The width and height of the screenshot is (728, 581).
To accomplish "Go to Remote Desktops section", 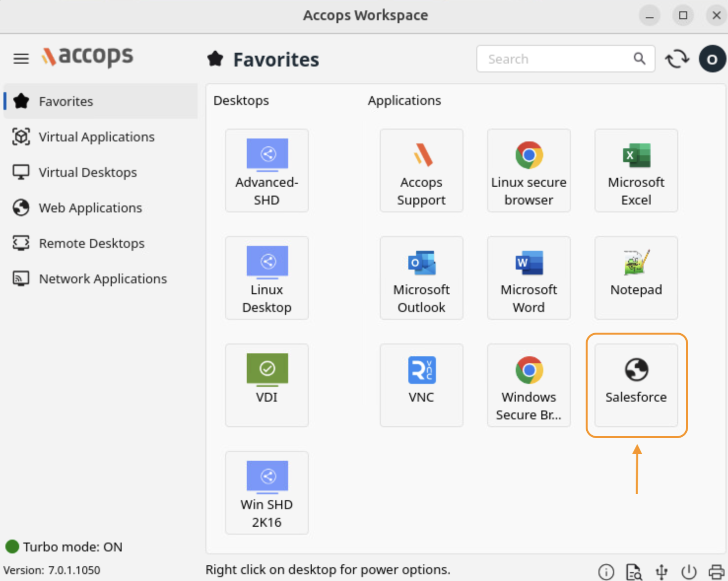I will point(92,243).
